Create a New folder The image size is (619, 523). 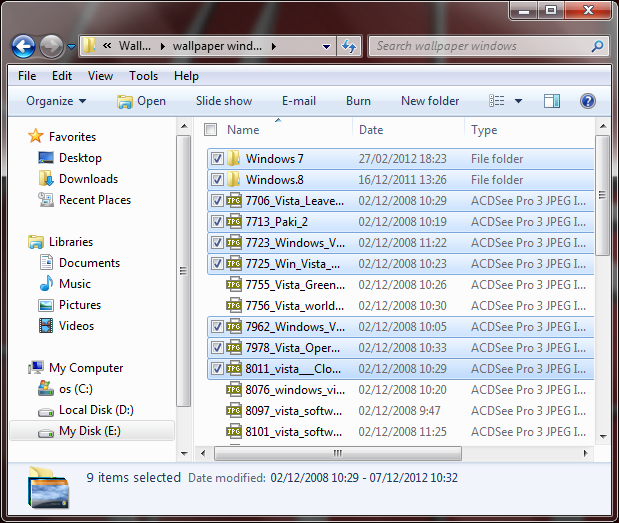tap(430, 101)
